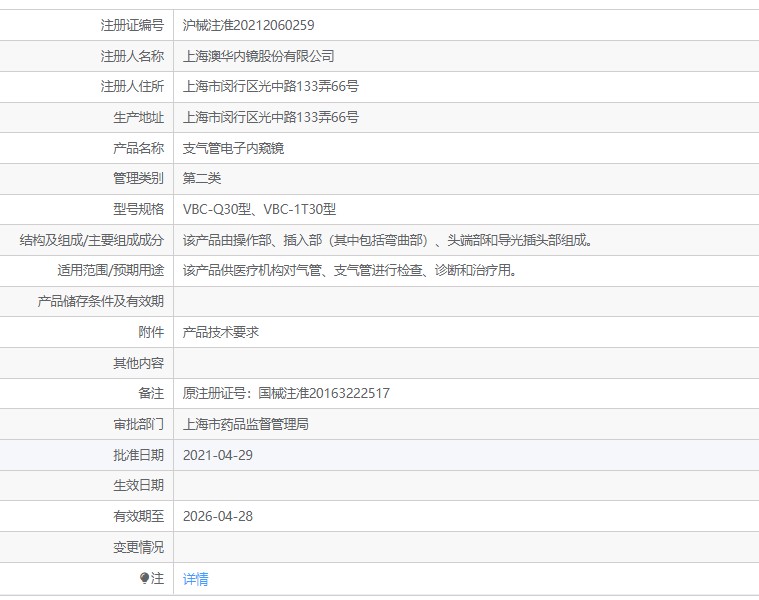Select the 有效期至 label
This screenshot has height=600, width=759.
pos(138,516)
